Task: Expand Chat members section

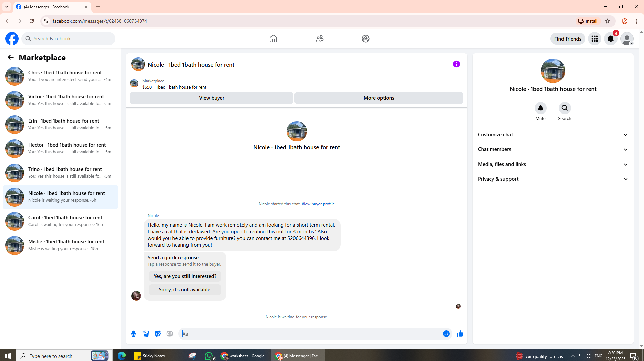Action: click(x=553, y=149)
